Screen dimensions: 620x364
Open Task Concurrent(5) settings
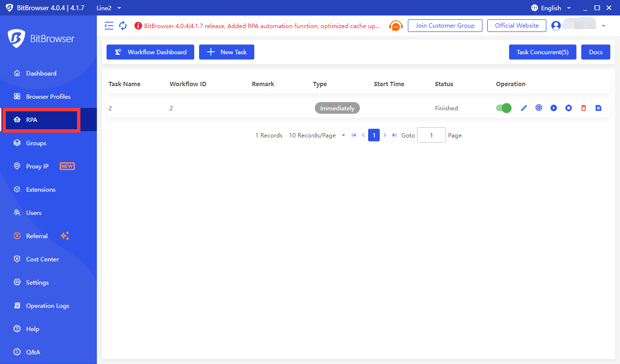coord(542,52)
